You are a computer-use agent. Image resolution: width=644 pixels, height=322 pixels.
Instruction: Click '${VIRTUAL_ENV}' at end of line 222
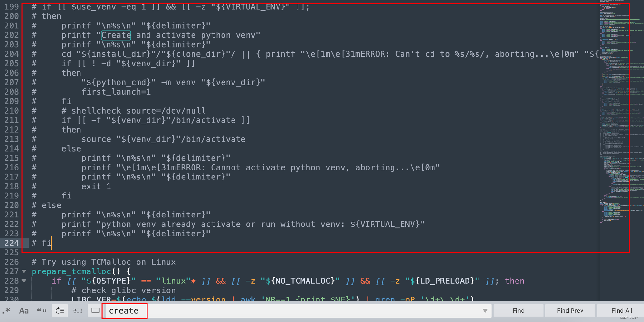pos(385,224)
